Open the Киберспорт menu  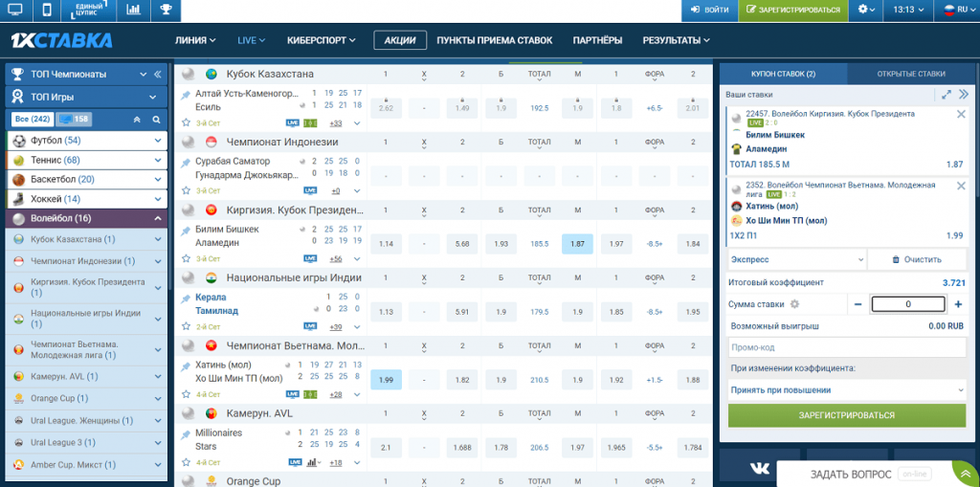coord(321,40)
